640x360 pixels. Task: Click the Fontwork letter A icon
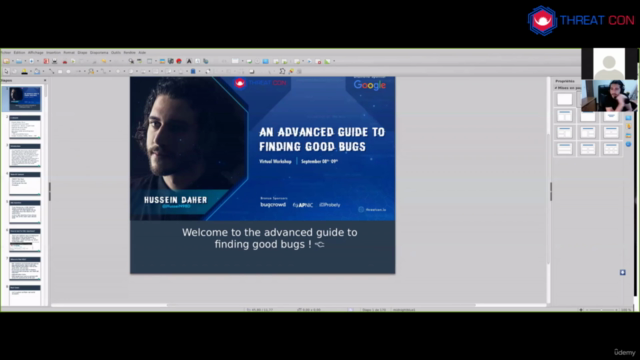coord(189,61)
